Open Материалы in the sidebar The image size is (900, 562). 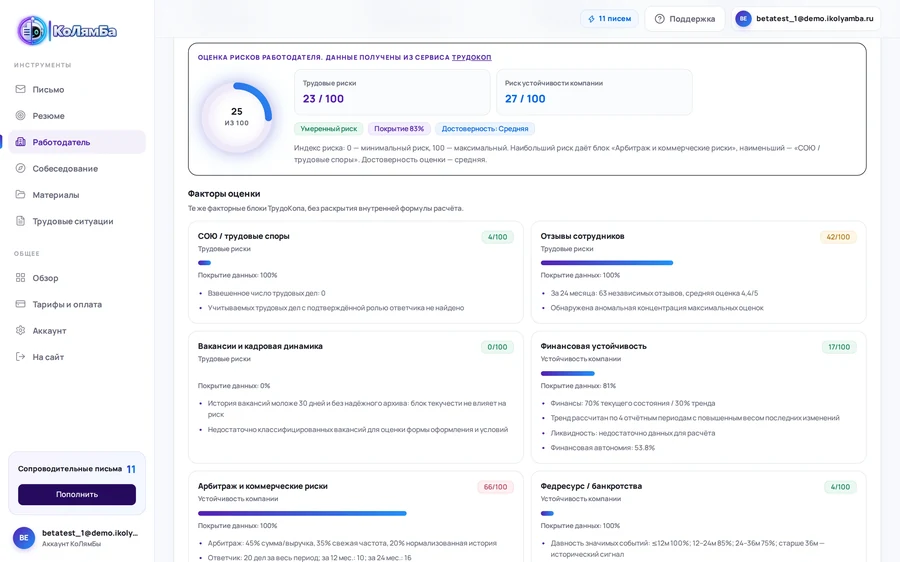coord(77,195)
